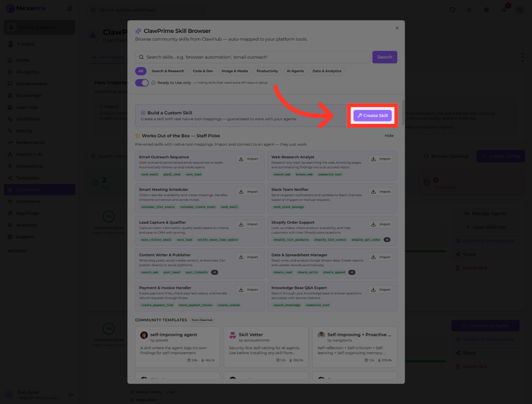Filter skills by Code & Dev
The height and width of the screenshot is (404, 532).
(x=203, y=71)
